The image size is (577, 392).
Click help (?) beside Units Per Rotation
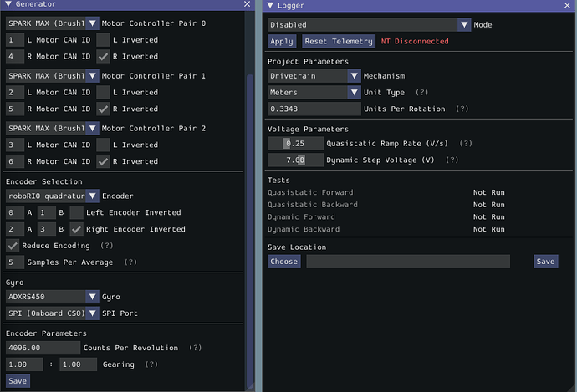462,109
